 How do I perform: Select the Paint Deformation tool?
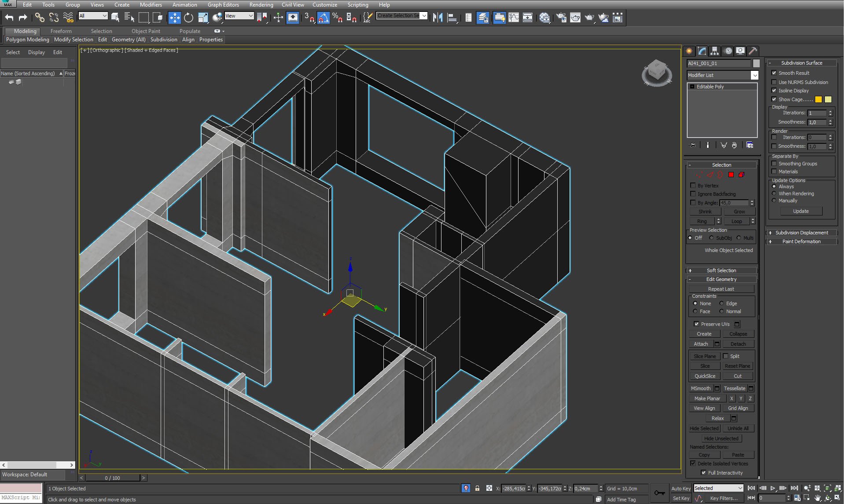(x=801, y=241)
